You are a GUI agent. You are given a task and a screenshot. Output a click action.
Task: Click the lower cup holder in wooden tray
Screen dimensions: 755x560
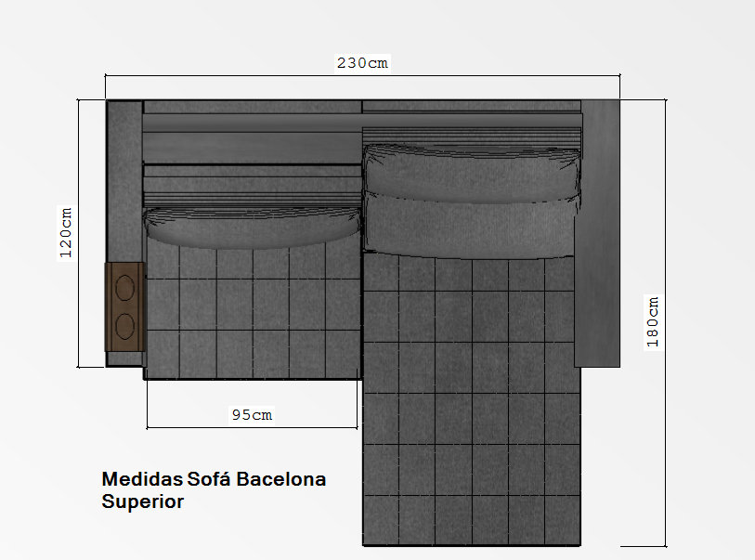pos(124,325)
